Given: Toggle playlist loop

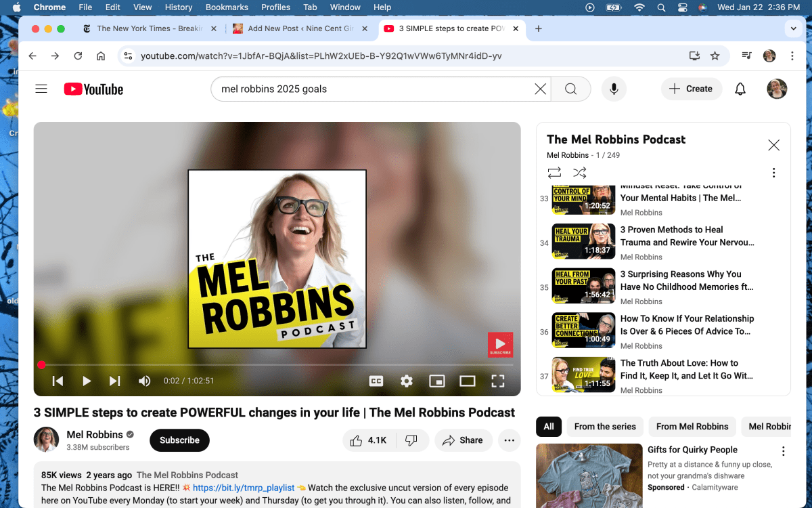Looking at the screenshot, I should click(554, 173).
